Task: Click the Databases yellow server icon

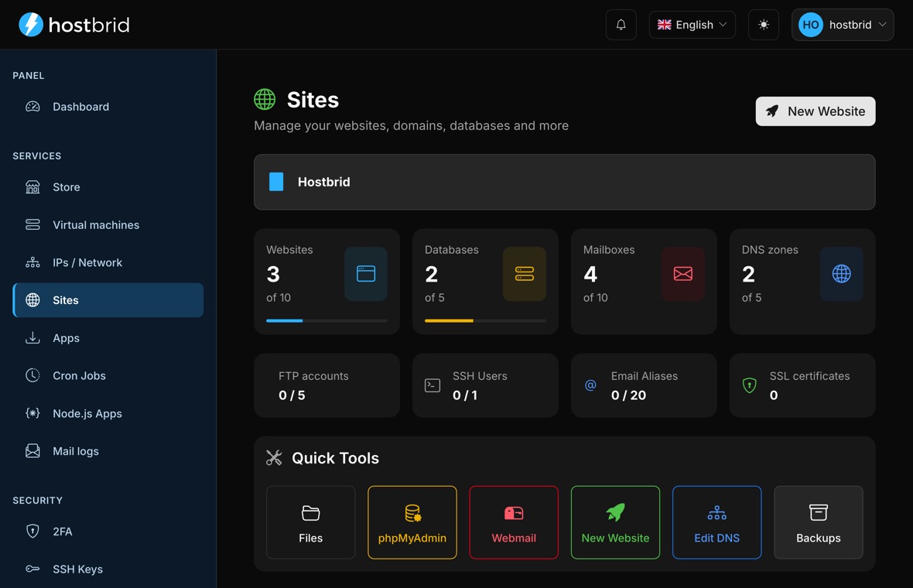Action: (x=524, y=274)
